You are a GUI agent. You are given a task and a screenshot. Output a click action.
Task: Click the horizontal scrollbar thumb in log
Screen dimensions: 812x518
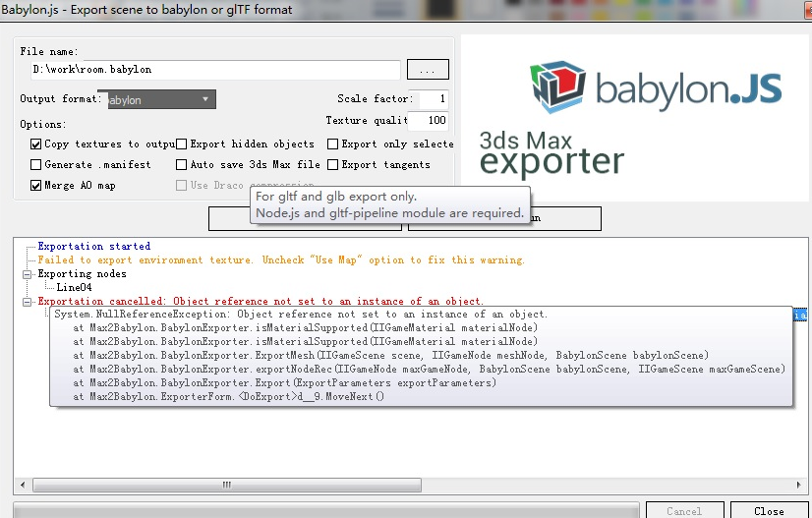coord(227,485)
